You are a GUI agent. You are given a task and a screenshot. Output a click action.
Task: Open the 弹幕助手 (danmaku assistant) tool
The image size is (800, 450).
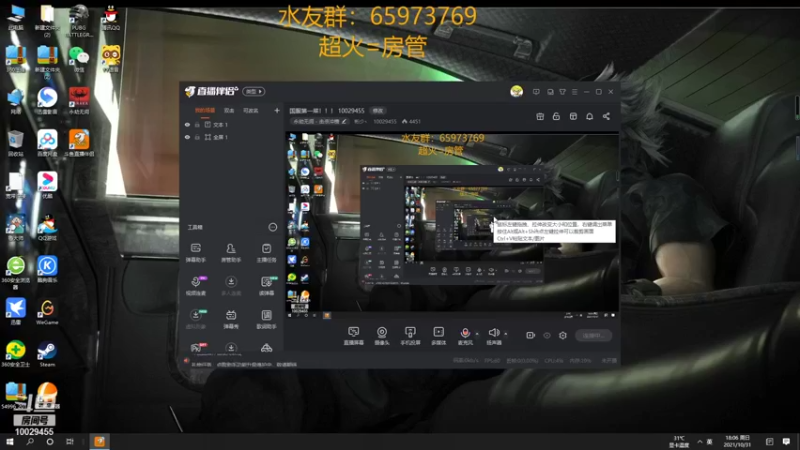coord(195,252)
